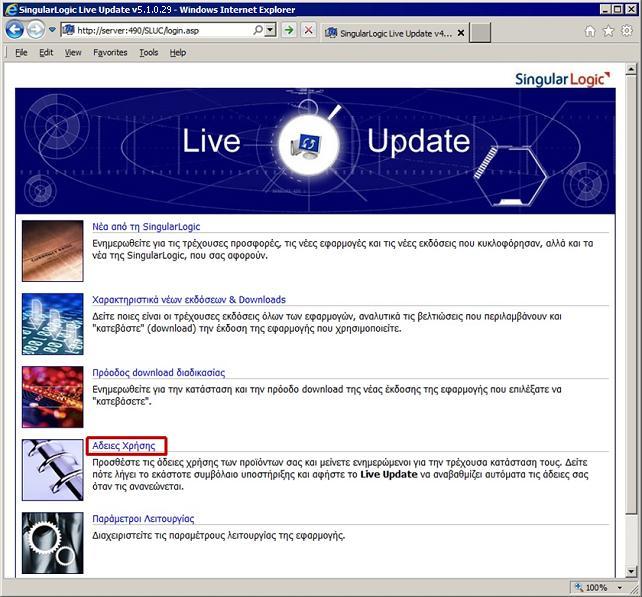Open the Άδειες Χρήσης link
The image size is (642, 597).
pyautogui.click(x=124, y=445)
